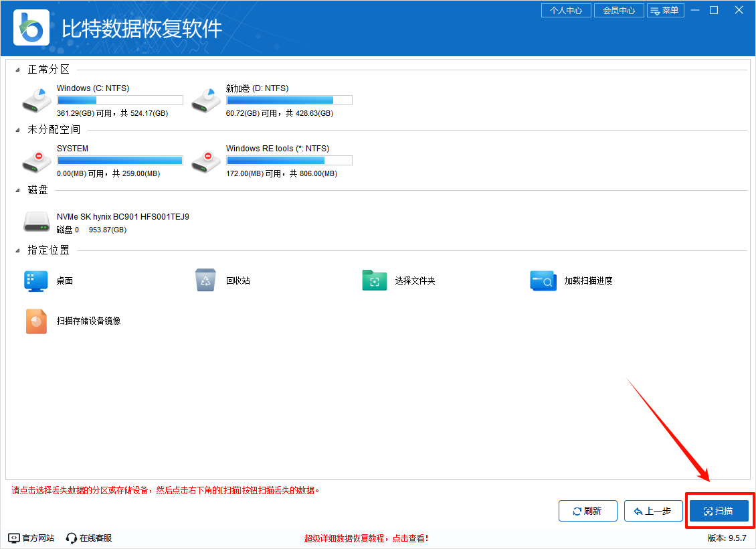Select the 新加卷 (D:) partition icon
This screenshot has height=549, width=756.
pyautogui.click(x=205, y=99)
